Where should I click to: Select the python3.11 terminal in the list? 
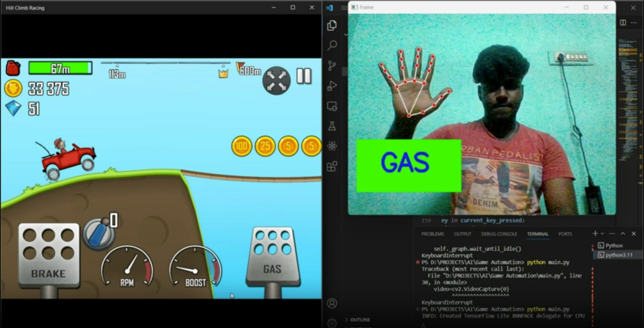click(618, 255)
